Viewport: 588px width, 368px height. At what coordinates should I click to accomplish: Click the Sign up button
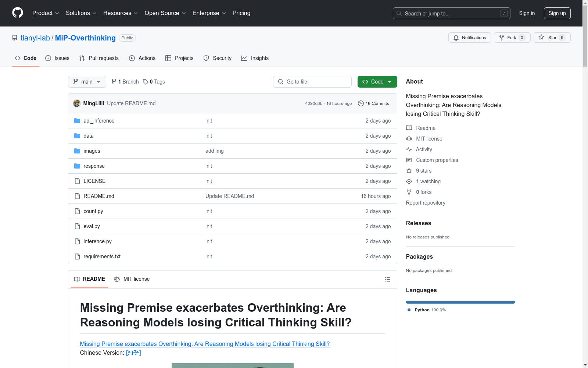557,13
